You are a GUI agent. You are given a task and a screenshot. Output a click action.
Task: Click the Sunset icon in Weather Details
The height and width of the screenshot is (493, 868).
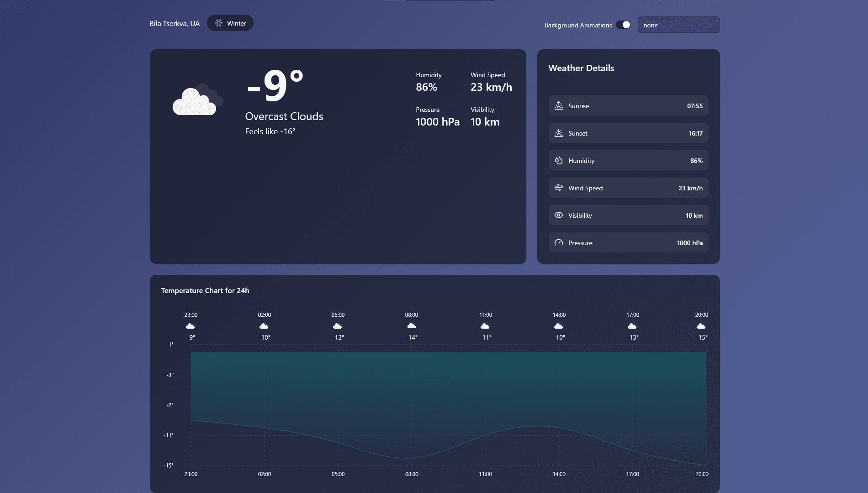pos(558,133)
